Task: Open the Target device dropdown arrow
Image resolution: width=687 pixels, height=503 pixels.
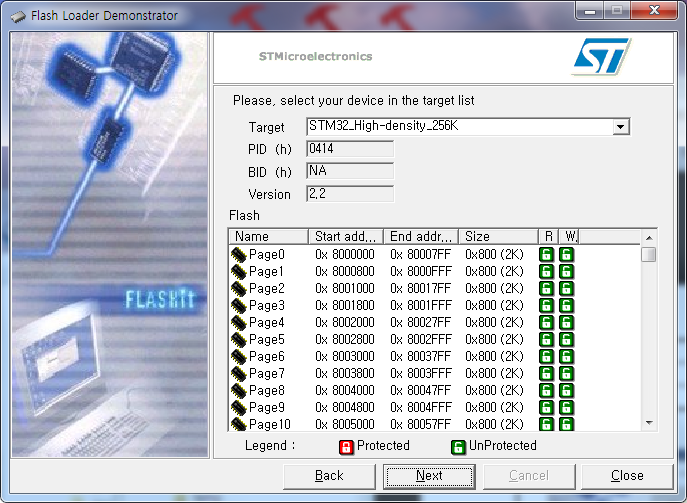Action: (x=620, y=127)
